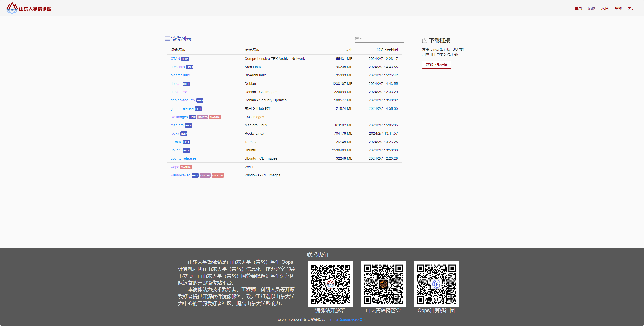The width and height of the screenshot is (644, 326).
Task: Go to 主页 in the navigation
Action: [x=578, y=8]
